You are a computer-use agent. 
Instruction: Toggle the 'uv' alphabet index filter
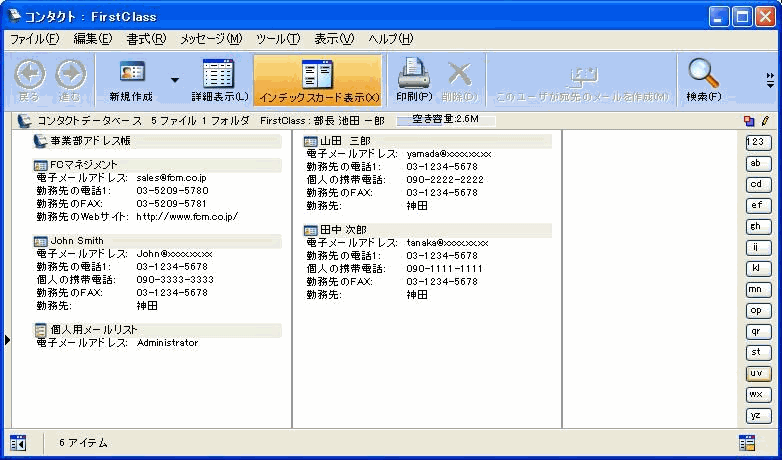pos(759,373)
